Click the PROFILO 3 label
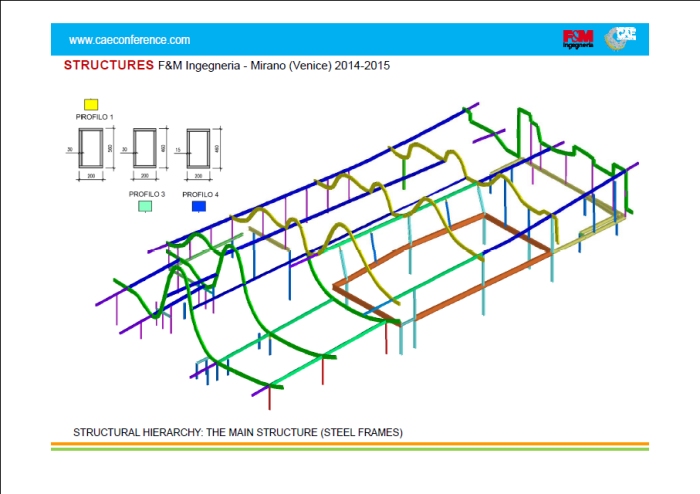Viewport: 700px width, 494px height. (147, 193)
